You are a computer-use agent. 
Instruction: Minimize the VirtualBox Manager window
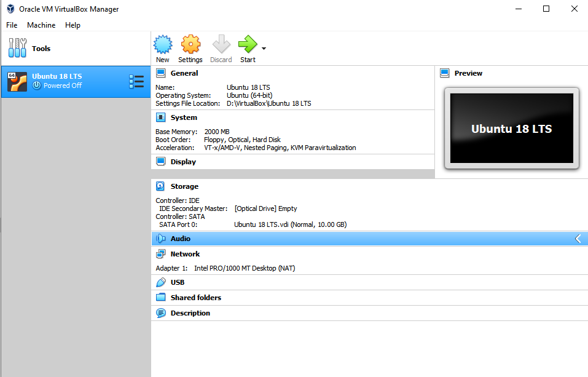tap(519, 9)
